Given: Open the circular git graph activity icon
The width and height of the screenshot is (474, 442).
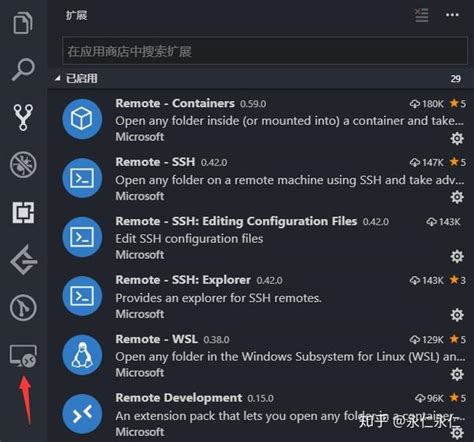Looking at the screenshot, I should pos(23,308).
